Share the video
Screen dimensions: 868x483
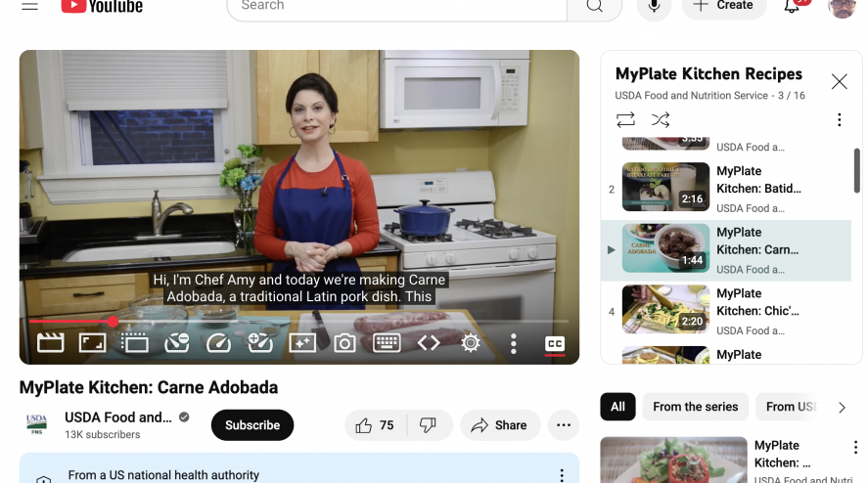coord(500,425)
